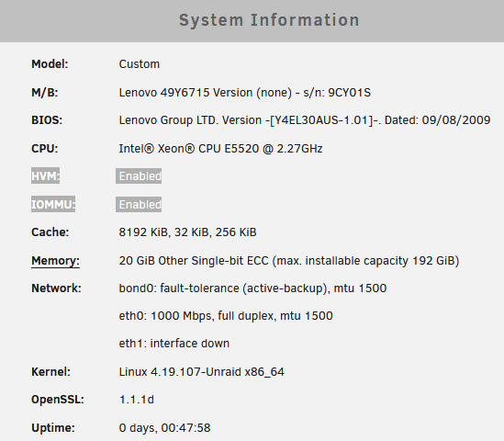Select the Lenovo 49Y6715 motherboard text

[x=245, y=93]
